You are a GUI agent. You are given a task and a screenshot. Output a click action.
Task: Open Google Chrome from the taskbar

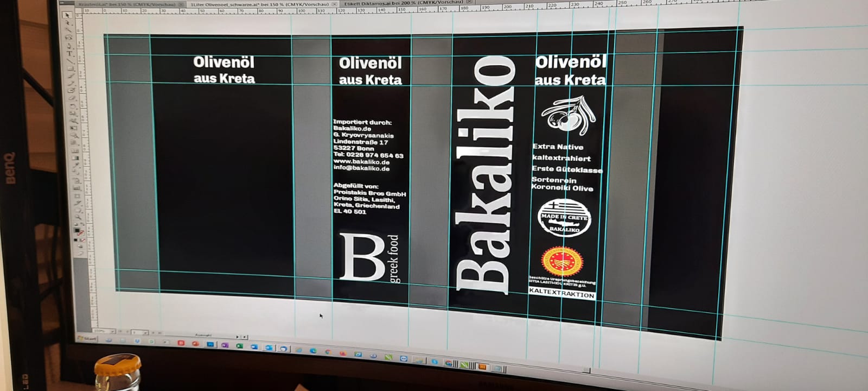pyautogui.click(x=328, y=352)
